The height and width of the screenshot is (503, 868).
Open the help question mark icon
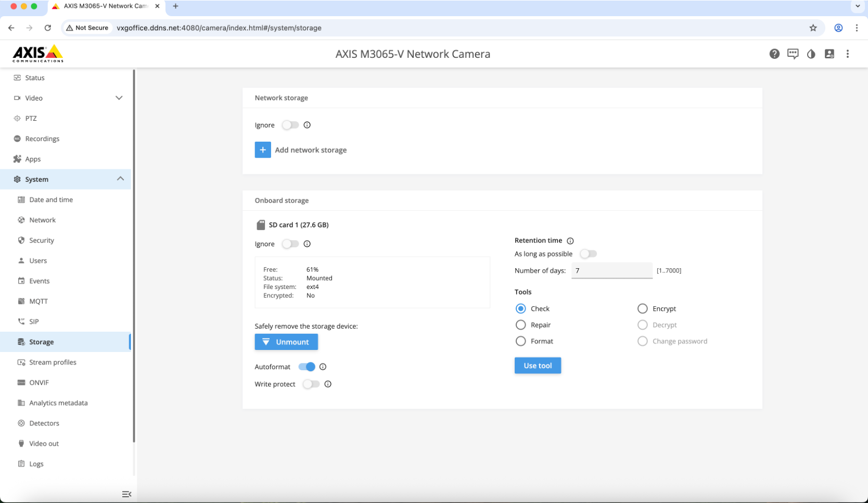(x=774, y=54)
